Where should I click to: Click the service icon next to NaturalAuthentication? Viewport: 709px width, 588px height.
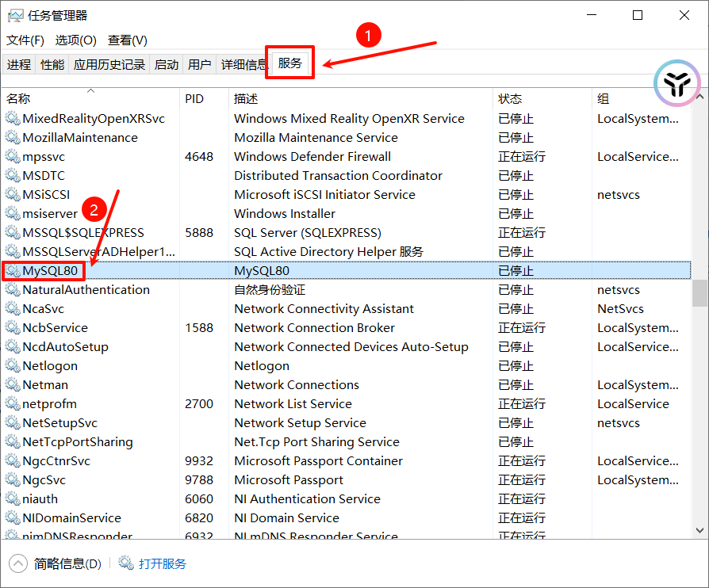click(x=13, y=290)
